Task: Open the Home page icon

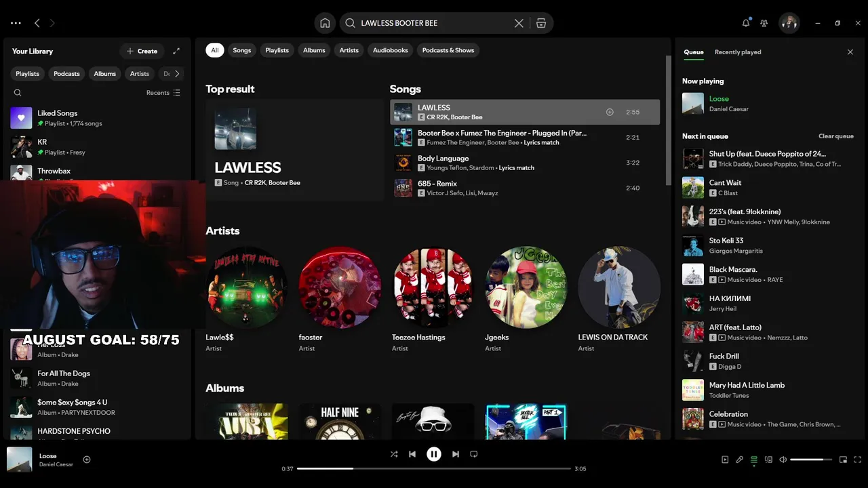Action: (325, 23)
